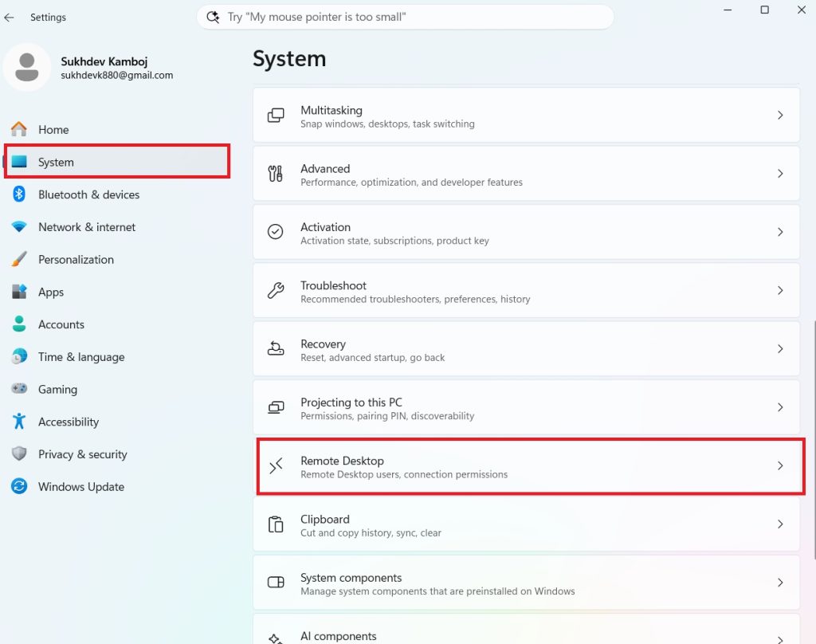This screenshot has height=644, width=816.
Task: Click the Activation checkmark circle icon
Action: point(275,232)
